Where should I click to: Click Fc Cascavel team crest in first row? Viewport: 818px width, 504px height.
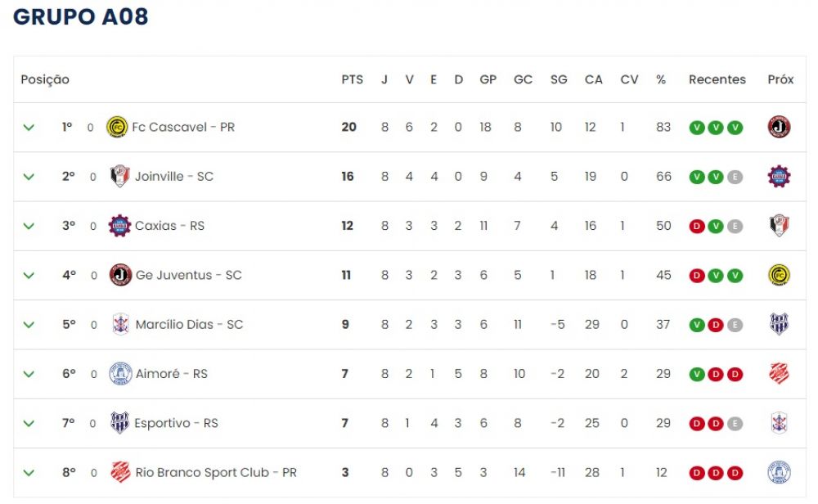(117, 128)
